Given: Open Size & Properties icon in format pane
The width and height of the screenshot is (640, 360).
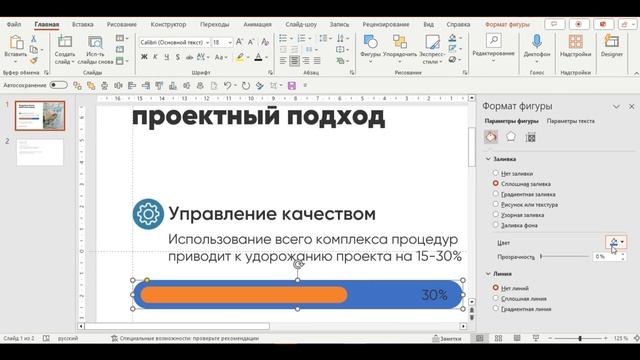Looking at the screenshot, I should click(530, 137).
